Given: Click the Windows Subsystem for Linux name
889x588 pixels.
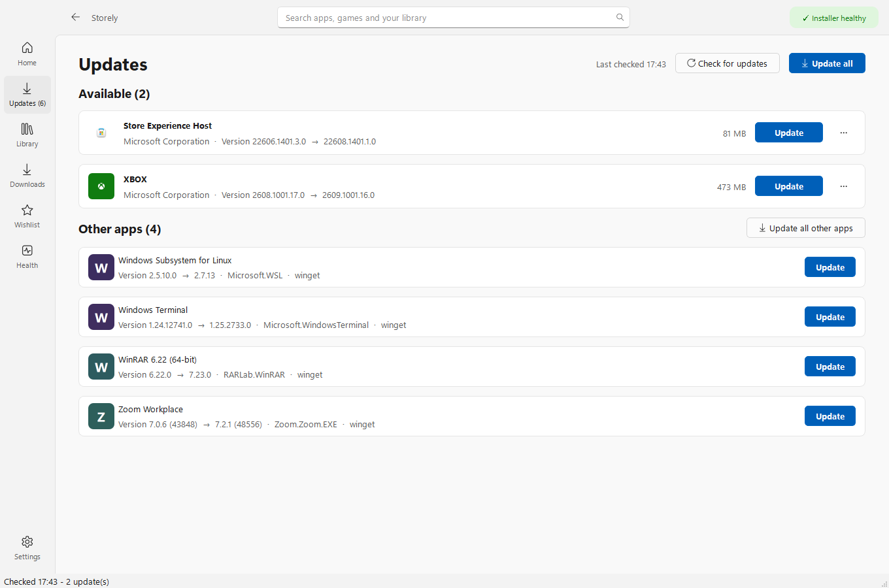Looking at the screenshot, I should (x=175, y=260).
